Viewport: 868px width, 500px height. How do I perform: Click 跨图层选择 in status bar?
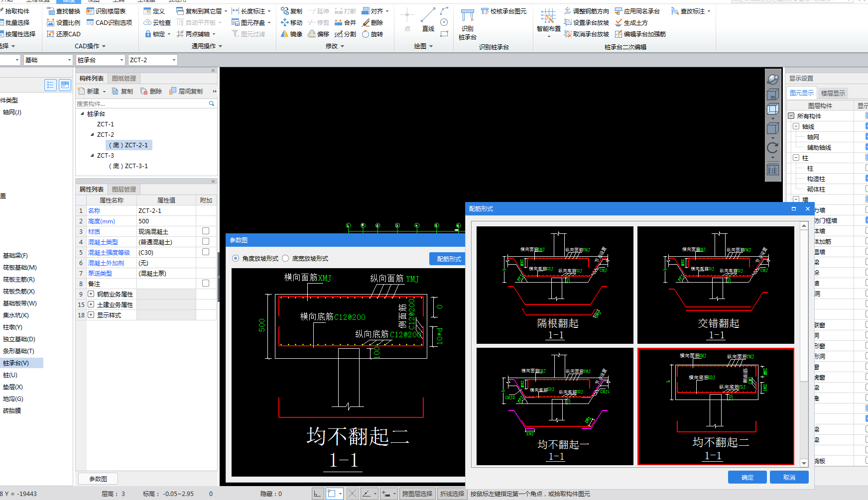pyautogui.click(x=417, y=494)
